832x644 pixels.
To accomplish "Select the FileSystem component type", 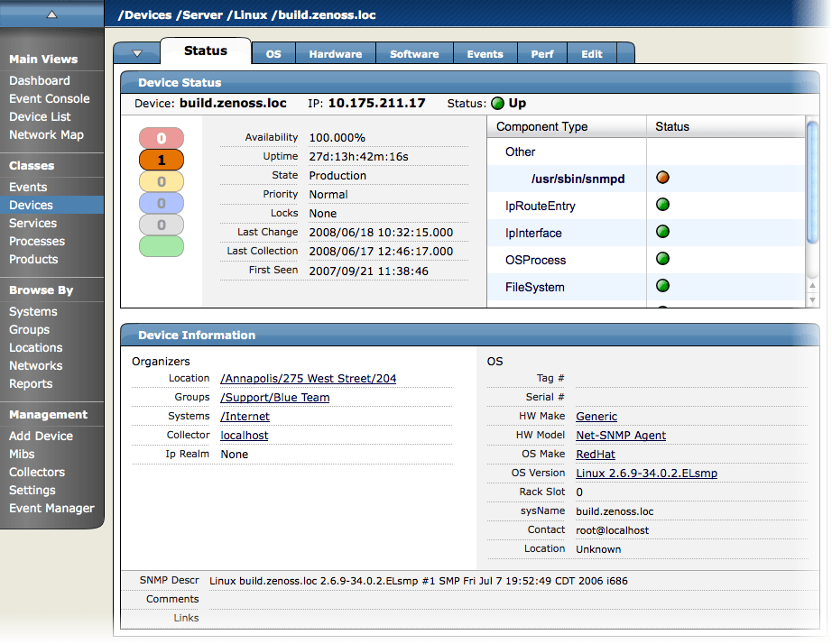I will [x=535, y=287].
